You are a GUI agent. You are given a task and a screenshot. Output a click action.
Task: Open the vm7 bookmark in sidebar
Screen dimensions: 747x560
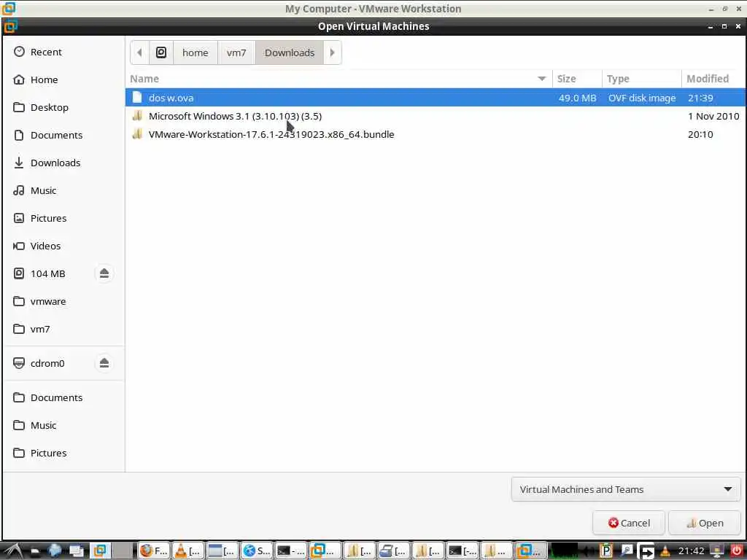[39, 329]
